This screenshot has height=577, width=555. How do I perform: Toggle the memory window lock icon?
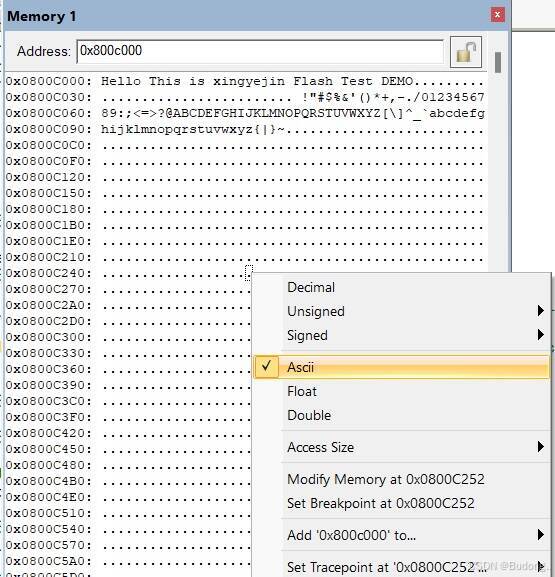(466, 52)
